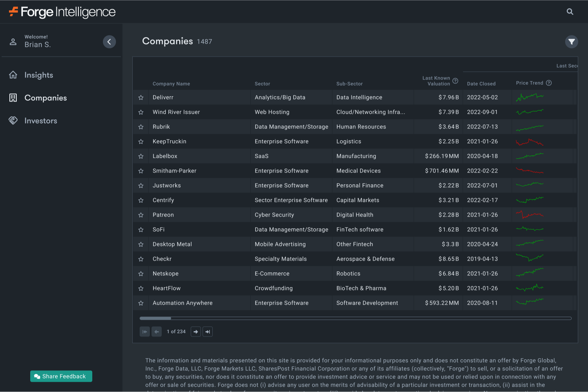Open the Price Trend help icon
Image resolution: width=588 pixels, height=392 pixels.
[549, 82]
